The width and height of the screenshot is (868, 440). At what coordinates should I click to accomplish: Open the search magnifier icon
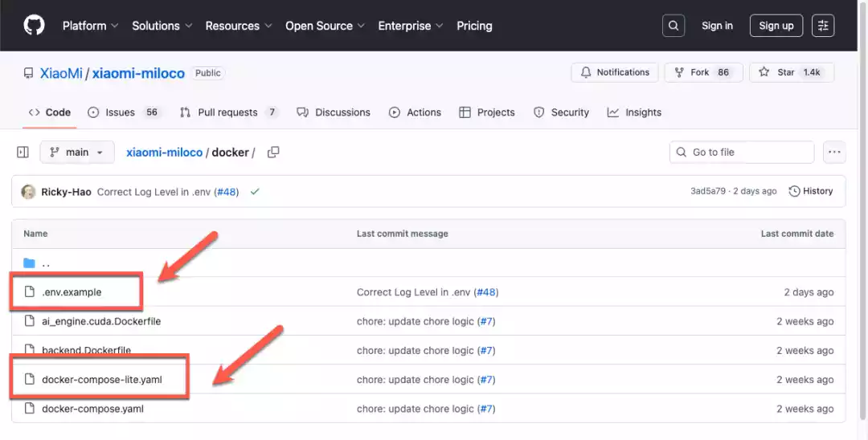pyautogui.click(x=674, y=26)
